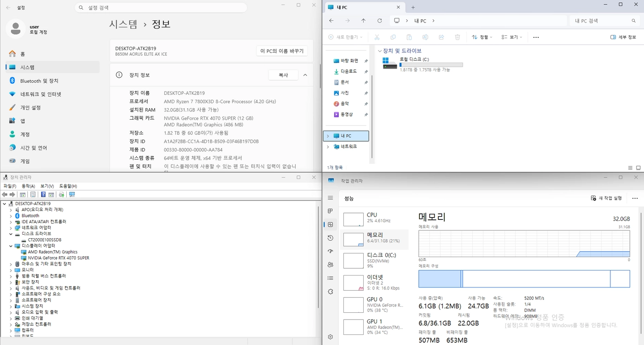Expand 네트워크 in File Explorer navigation pane

[328, 146]
